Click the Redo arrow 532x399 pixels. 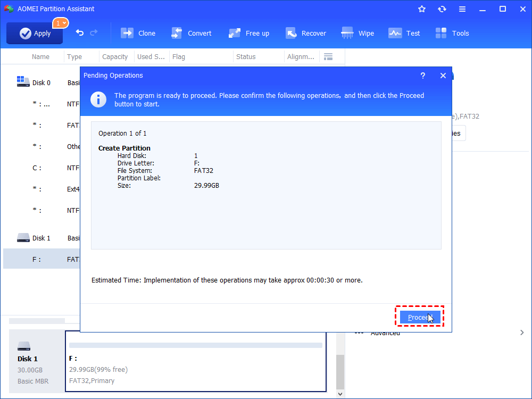coord(94,33)
